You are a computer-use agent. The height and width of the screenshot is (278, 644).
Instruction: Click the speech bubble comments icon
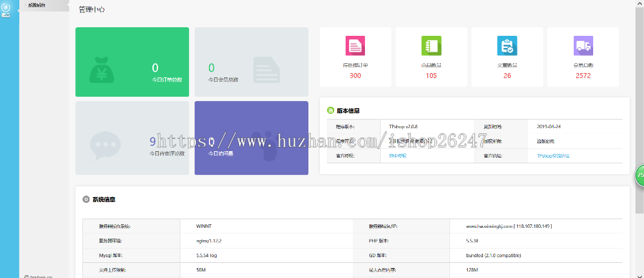pos(105,145)
